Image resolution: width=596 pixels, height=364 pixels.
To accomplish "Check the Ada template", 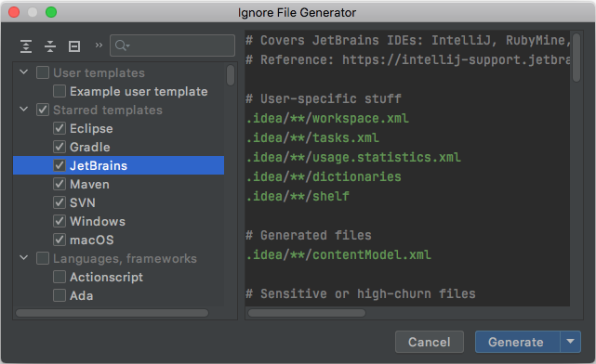I will [x=60, y=295].
